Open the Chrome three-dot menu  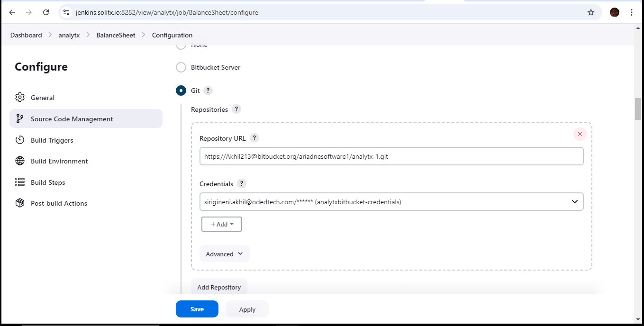click(632, 12)
